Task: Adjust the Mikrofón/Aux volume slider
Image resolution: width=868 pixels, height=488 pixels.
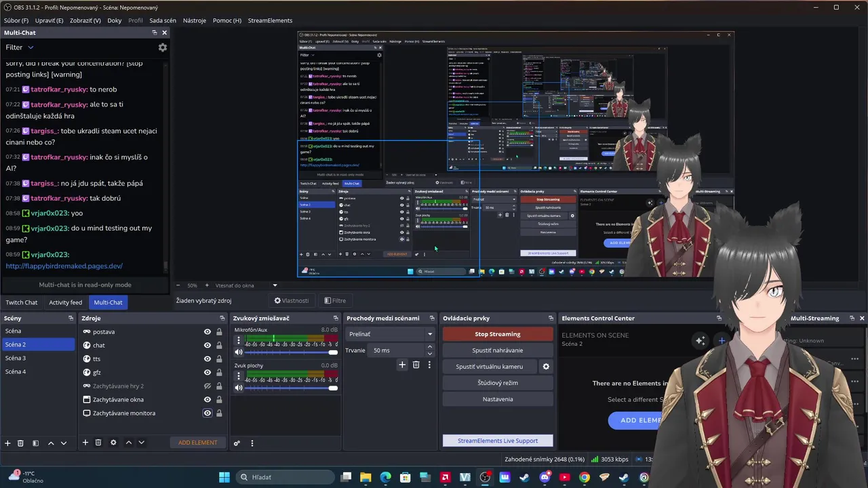Action: click(x=291, y=352)
